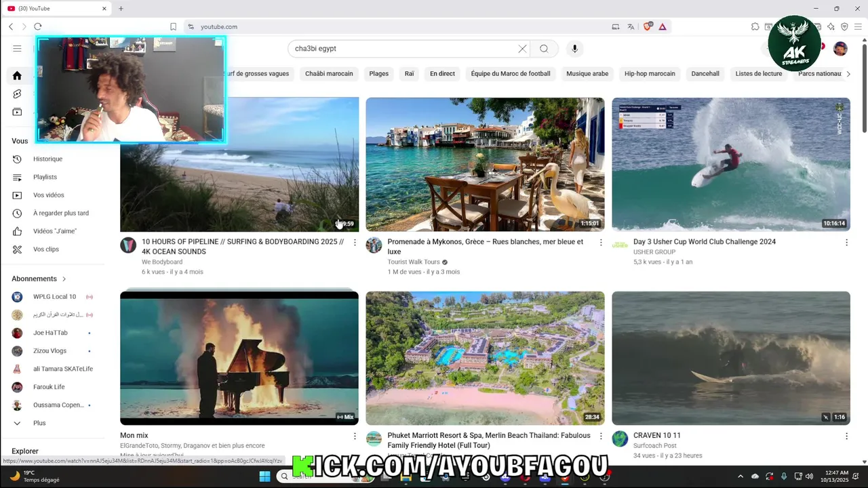Image resolution: width=868 pixels, height=488 pixels.
Task: Open options for the CRAVEN 10 11 video
Action: 846,436
